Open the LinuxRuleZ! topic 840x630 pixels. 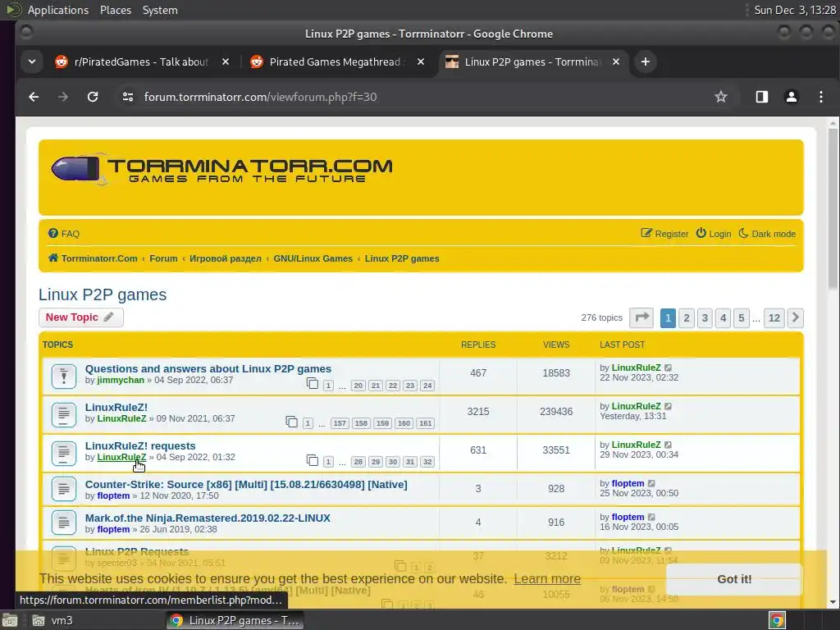116,407
